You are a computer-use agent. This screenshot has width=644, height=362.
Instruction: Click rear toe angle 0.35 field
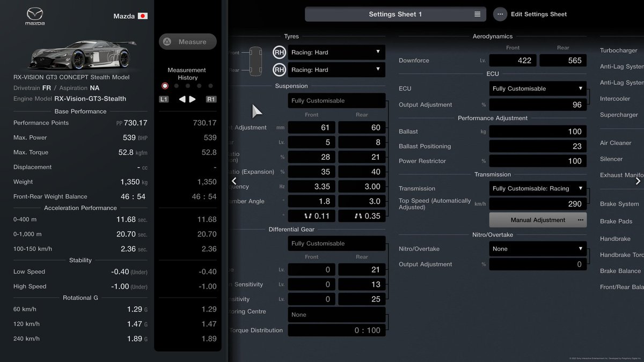[x=362, y=216]
